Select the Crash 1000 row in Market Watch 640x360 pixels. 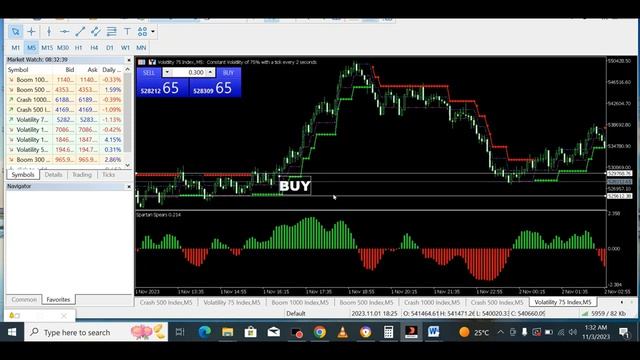point(64,100)
